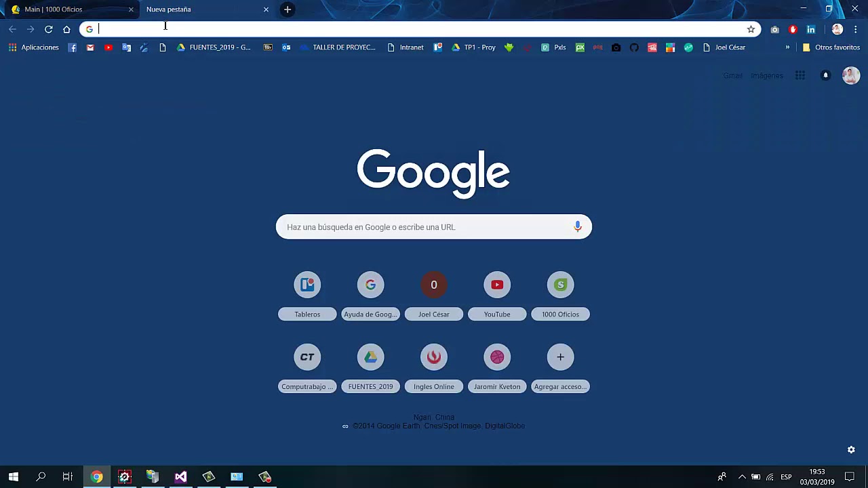868x488 pixels.
Task: Open the Windows Start menu
Action: [14, 476]
